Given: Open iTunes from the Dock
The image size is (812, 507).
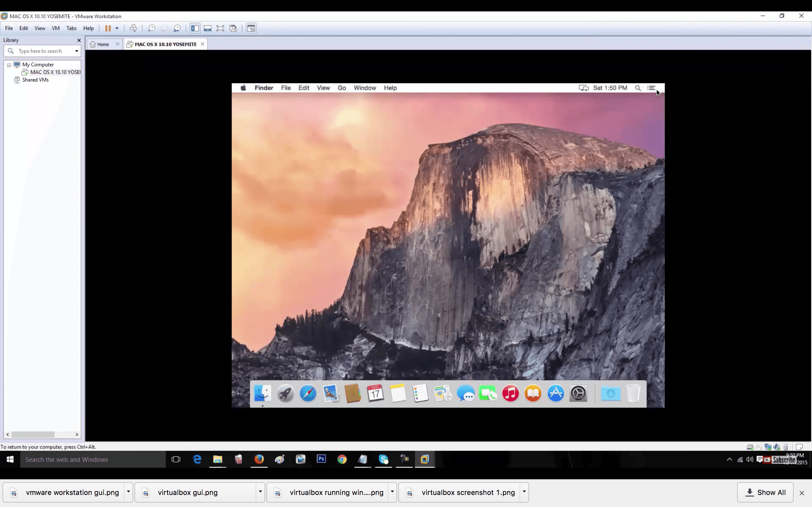Looking at the screenshot, I should (510, 393).
